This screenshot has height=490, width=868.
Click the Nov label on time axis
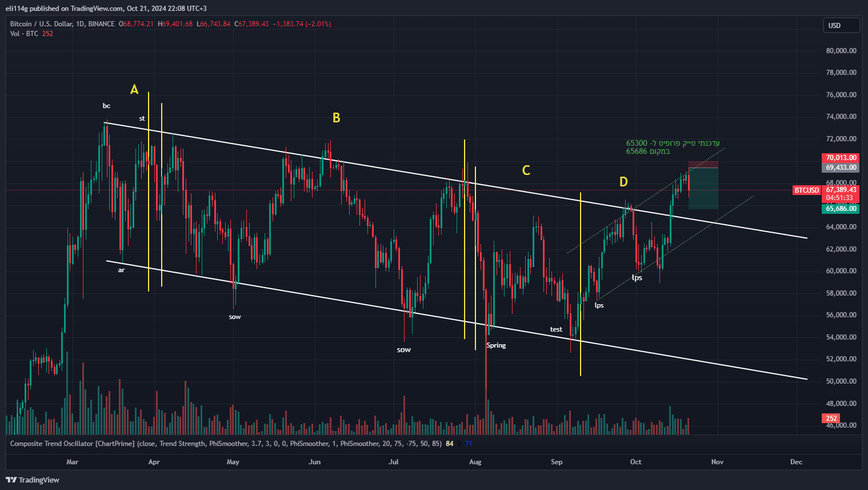(717, 462)
